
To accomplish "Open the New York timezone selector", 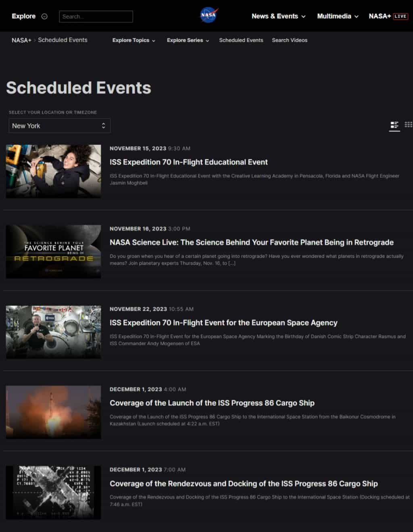I will [60, 126].
